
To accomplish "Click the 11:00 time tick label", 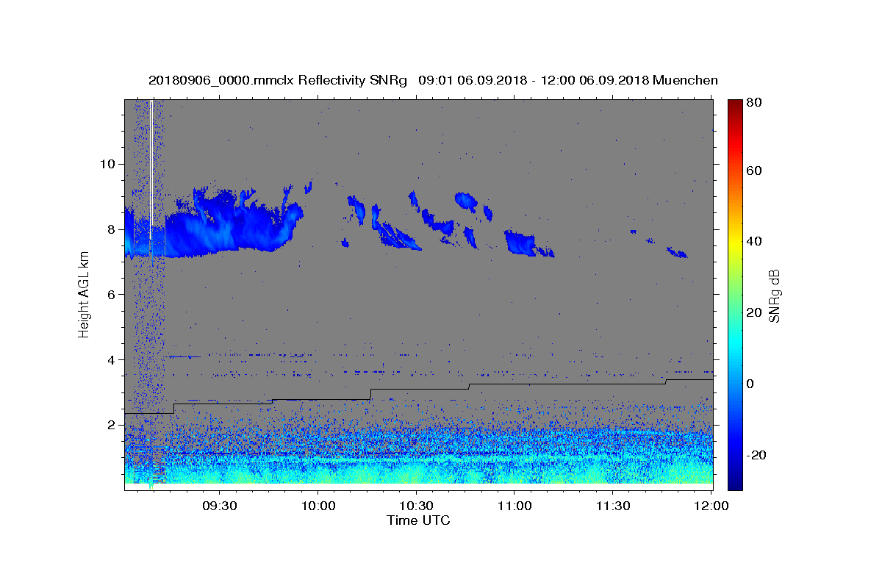I will click(x=514, y=506).
